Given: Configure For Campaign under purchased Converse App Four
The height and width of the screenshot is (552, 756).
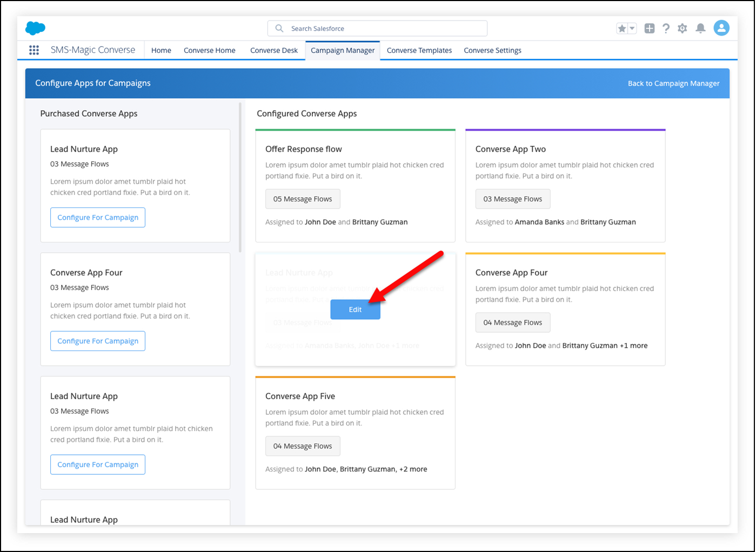Looking at the screenshot, I should 98,341.
